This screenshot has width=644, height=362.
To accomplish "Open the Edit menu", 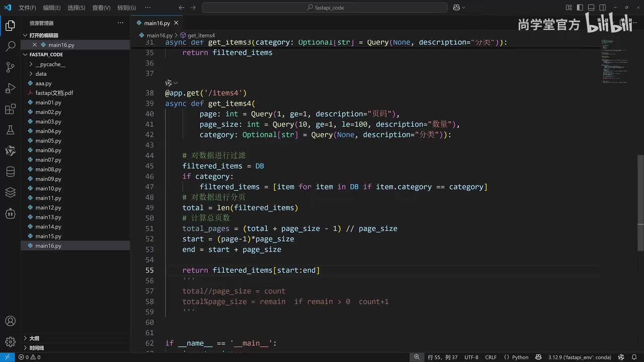I will 52,8.
